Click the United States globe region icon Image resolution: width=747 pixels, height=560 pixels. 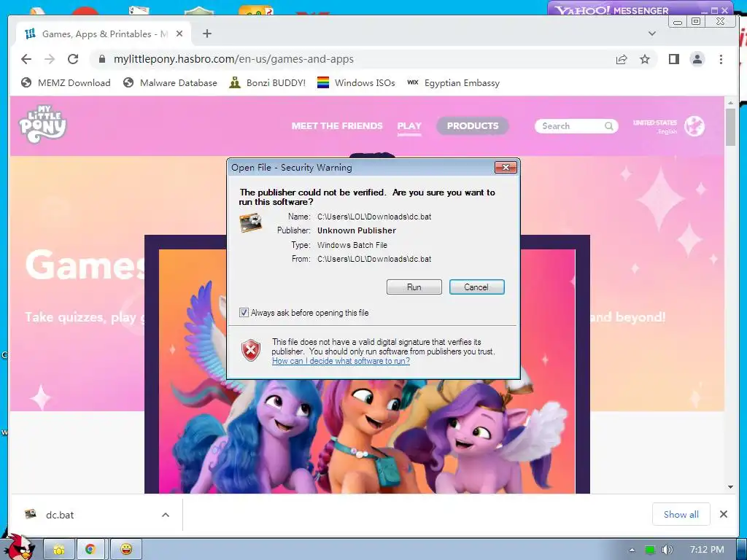click(694, 126)
